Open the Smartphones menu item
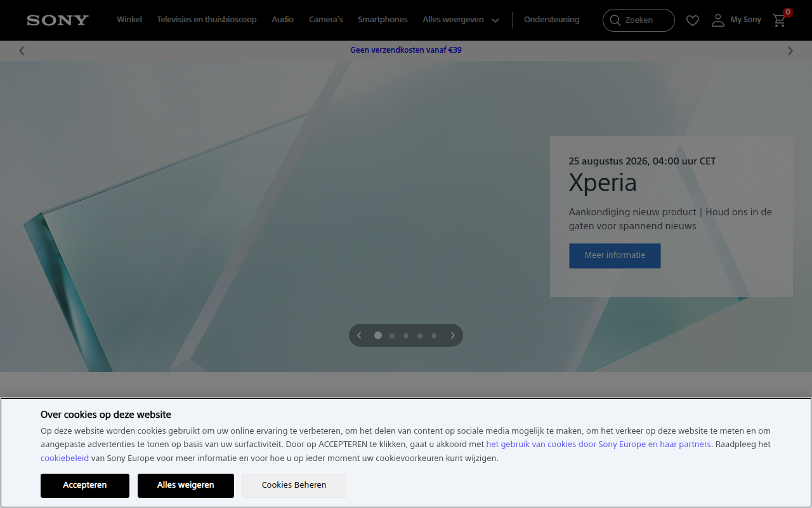The image size is (812, 508). coord(383,20)
